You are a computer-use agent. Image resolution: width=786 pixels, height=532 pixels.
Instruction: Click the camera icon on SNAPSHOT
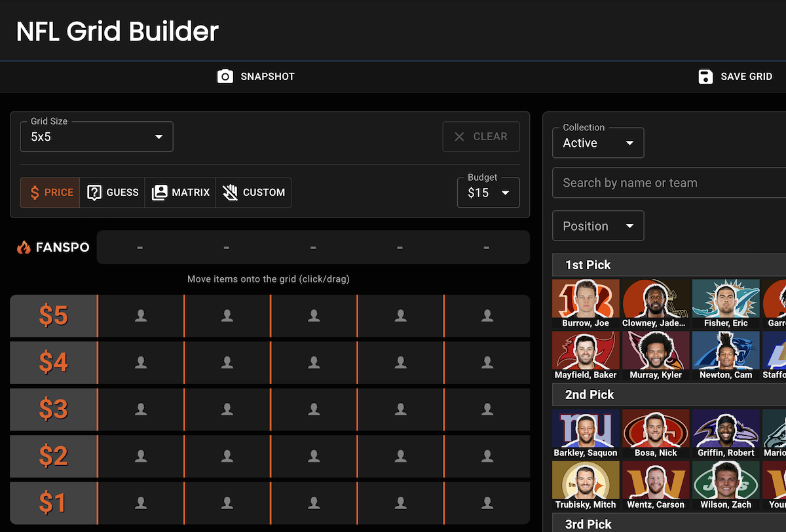(x=225, y=77)
